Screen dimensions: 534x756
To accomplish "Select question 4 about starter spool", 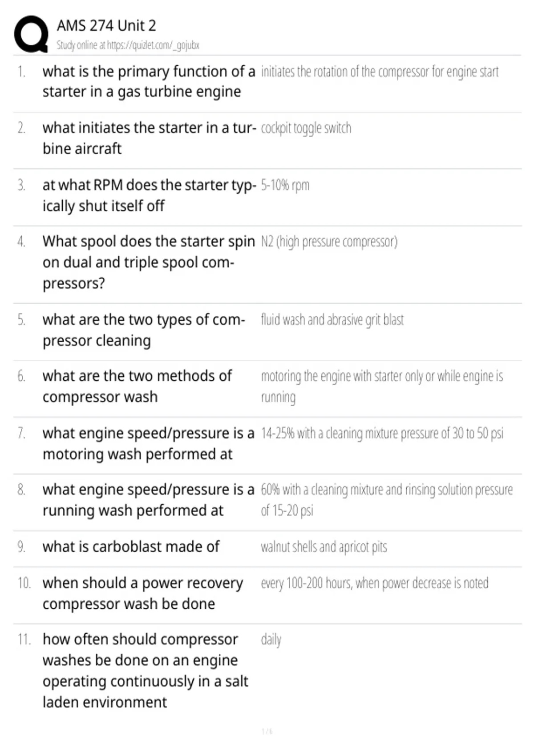I will pyautogui.click(x=149, y=262).
